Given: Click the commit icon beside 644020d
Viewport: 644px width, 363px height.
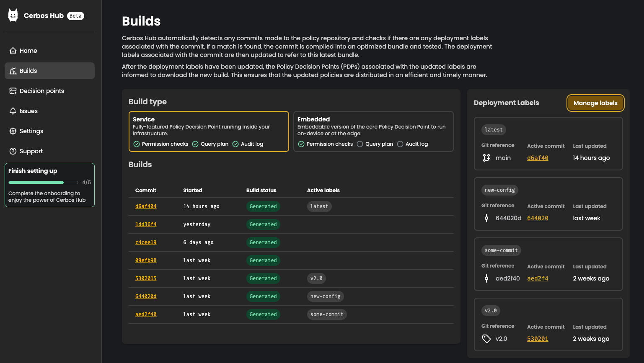Looking at the screenshot, I should (x=486, y=218).
